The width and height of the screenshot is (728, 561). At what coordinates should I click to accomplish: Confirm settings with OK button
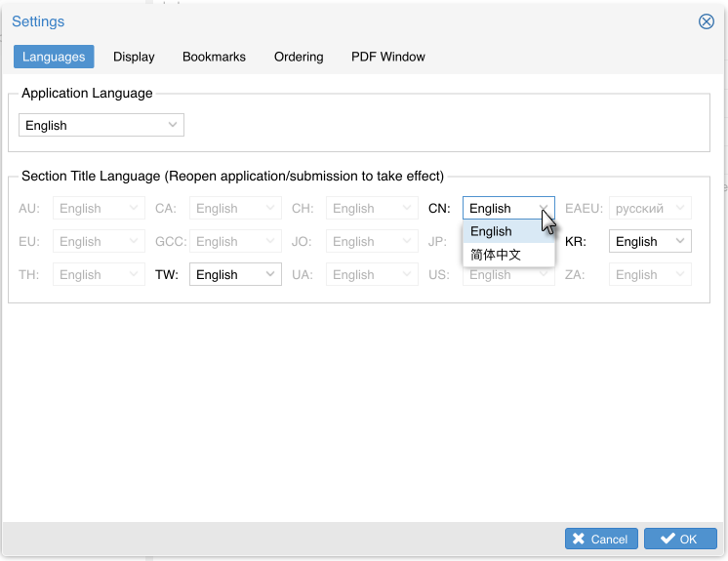pos(680,539)
